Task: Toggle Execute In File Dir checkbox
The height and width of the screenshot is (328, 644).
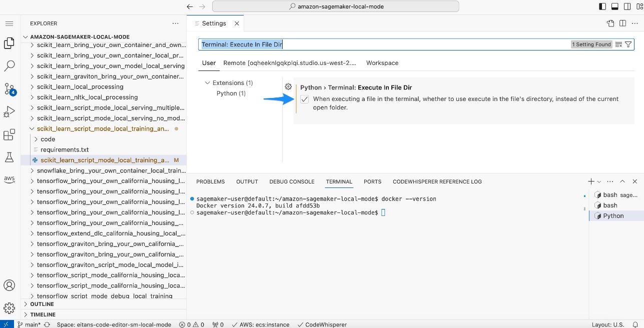Action: pyautogui.click(x=305, y=99)
